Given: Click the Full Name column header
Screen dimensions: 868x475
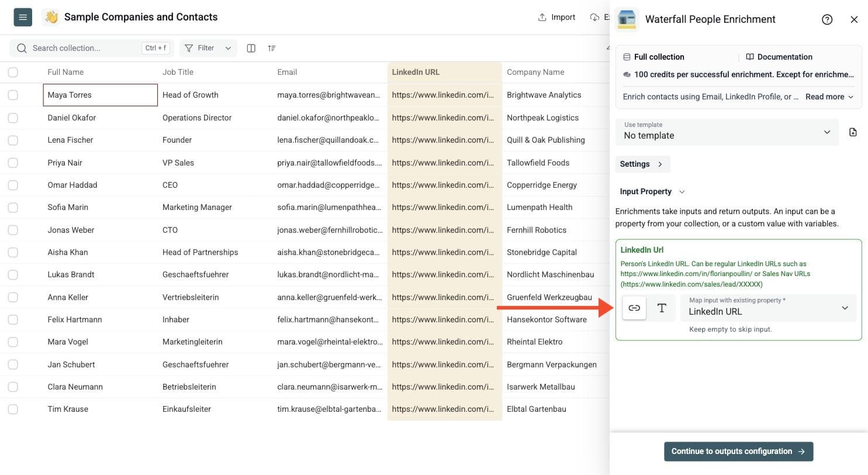Looking at the screenshot, I should (x=100, y=72).
